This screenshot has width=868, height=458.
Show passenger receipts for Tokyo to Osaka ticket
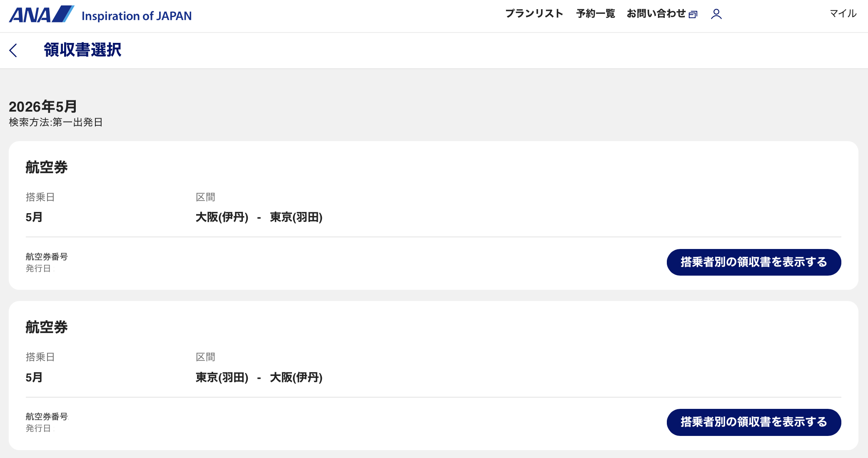(x=754, y=422)
